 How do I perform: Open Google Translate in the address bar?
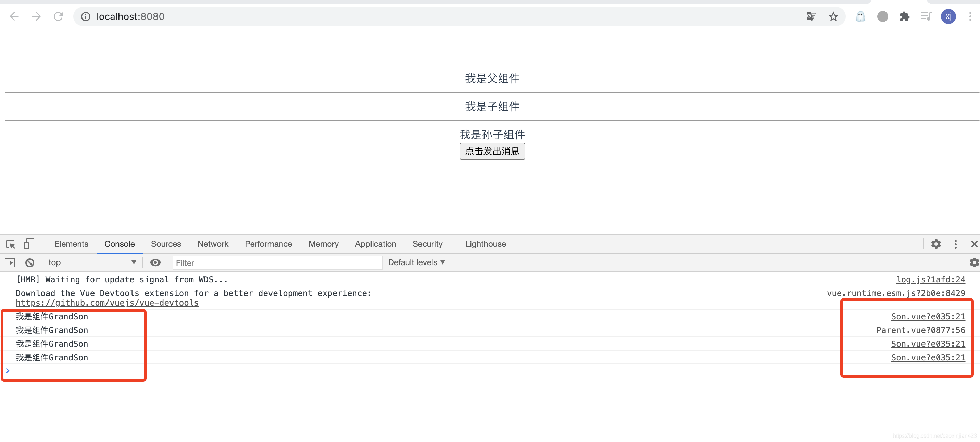point(811,16)
